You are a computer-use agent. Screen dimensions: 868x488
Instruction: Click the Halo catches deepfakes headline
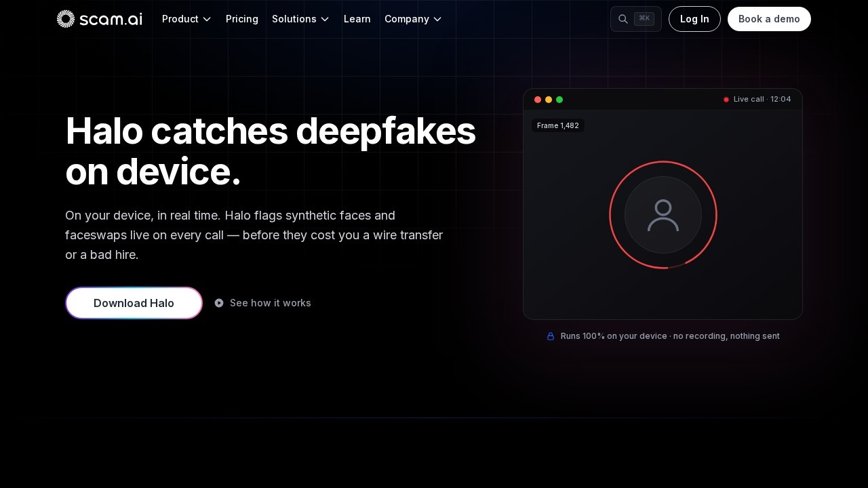pyautogui.click(x=271, y=151)
